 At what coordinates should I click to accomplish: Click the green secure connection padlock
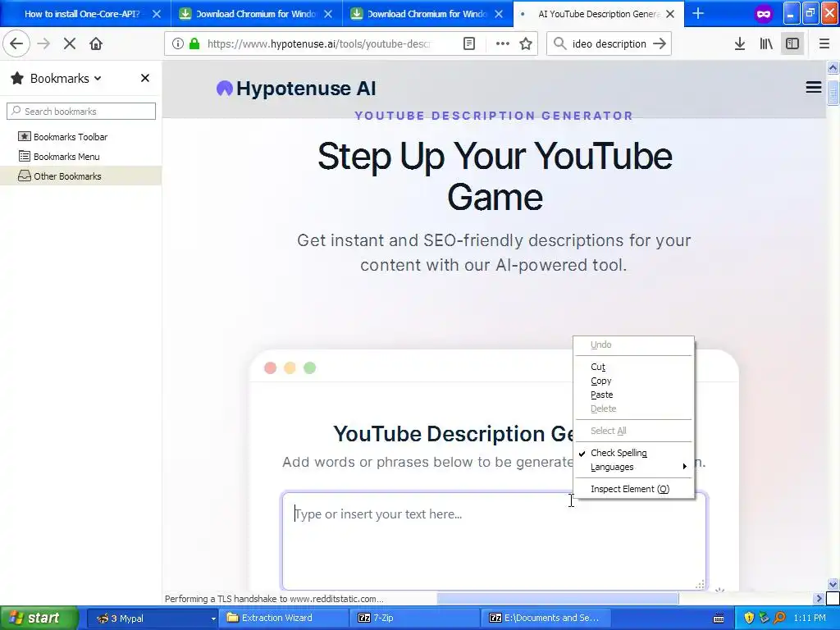point(194,44)
